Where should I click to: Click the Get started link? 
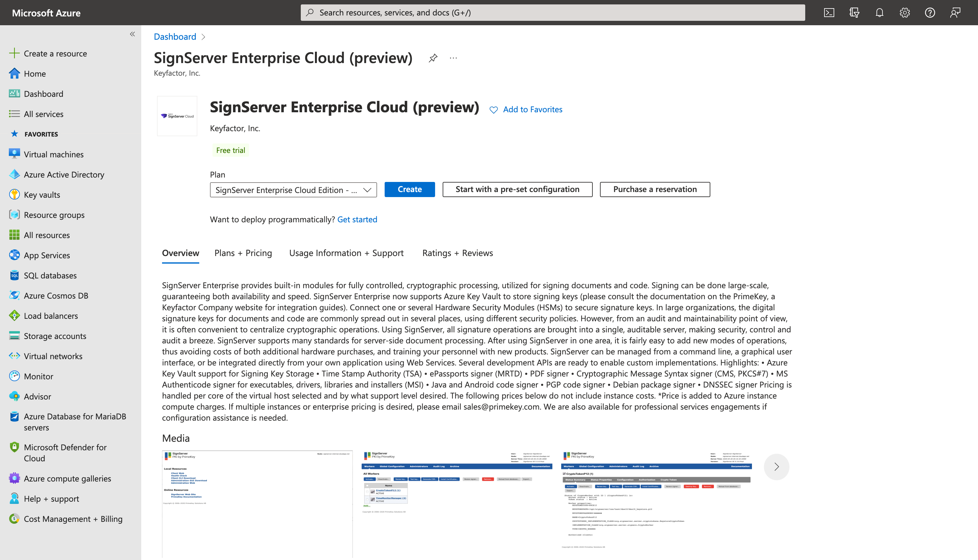point(357,219)
